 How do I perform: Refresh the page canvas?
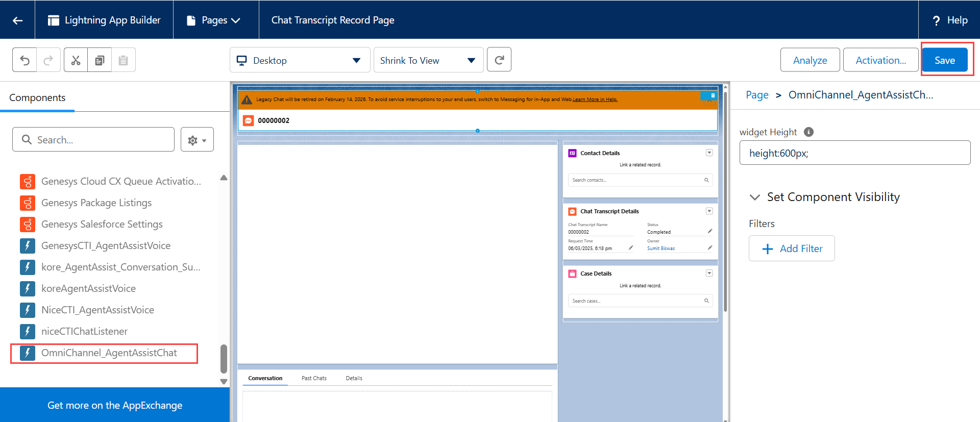499,60
